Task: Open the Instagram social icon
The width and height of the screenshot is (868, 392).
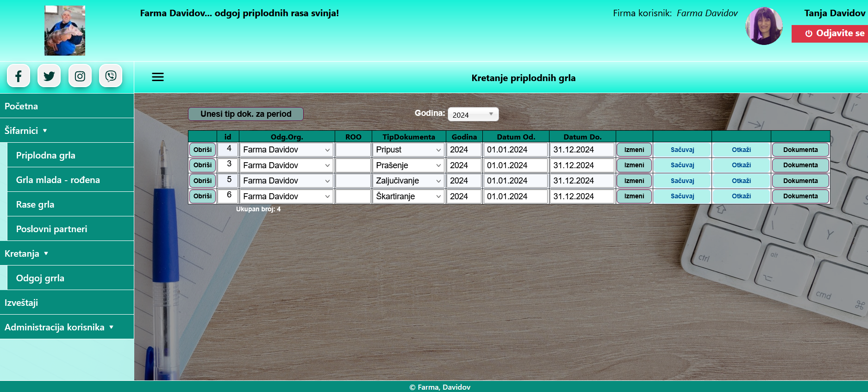Action: click(x=80, y=76)
